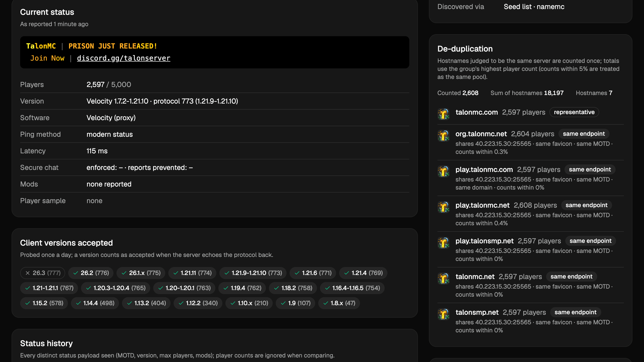Open the talonmc.net hostname entry
This screenshot has width=644, height=362.
[475, 277]
